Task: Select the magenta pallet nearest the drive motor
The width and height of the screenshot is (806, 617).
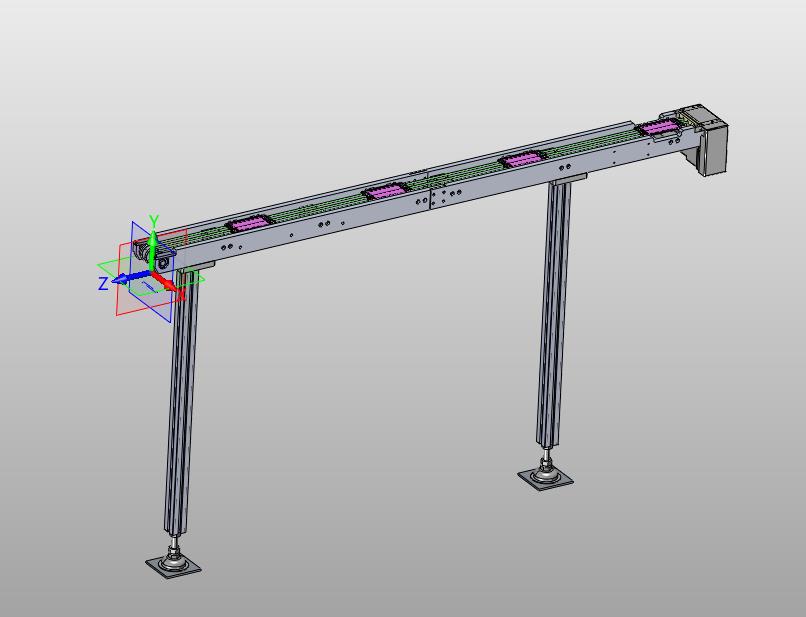Action: coord(657,128)
